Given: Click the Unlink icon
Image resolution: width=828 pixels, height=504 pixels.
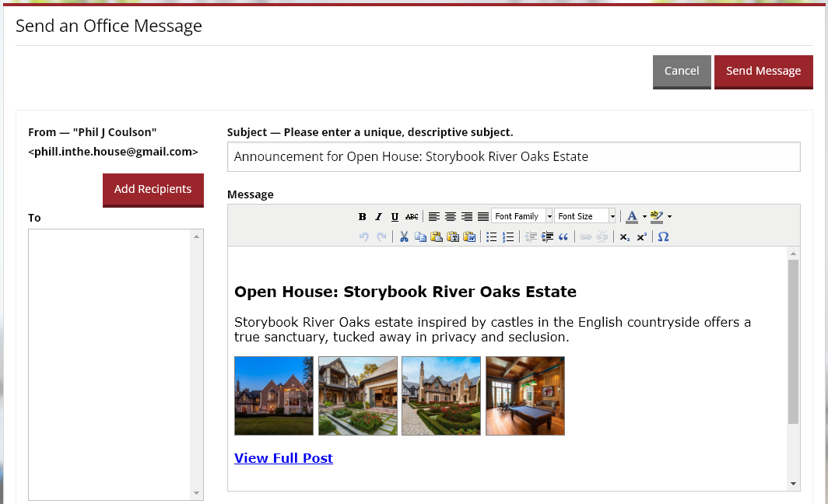Looking at the screenshot, I should (x=602, y=236).
